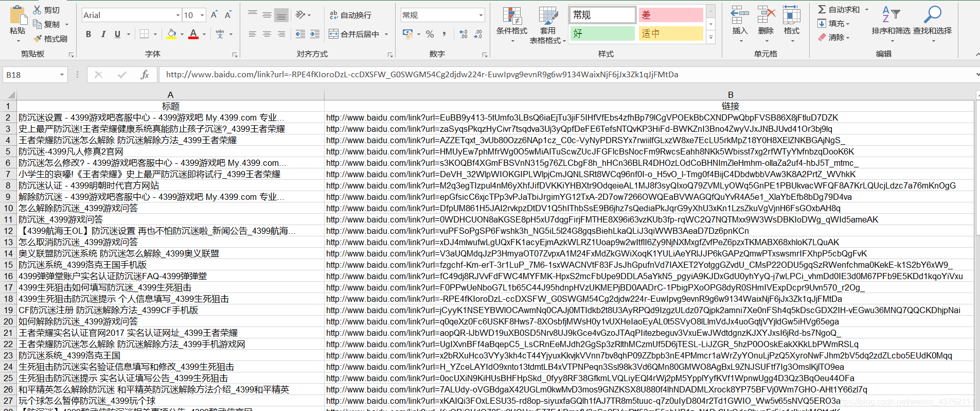The width and height of the screenshot is (980, 411).
Task: Open the Merge and Center dropdown arrow
Action: coord(386,35)
